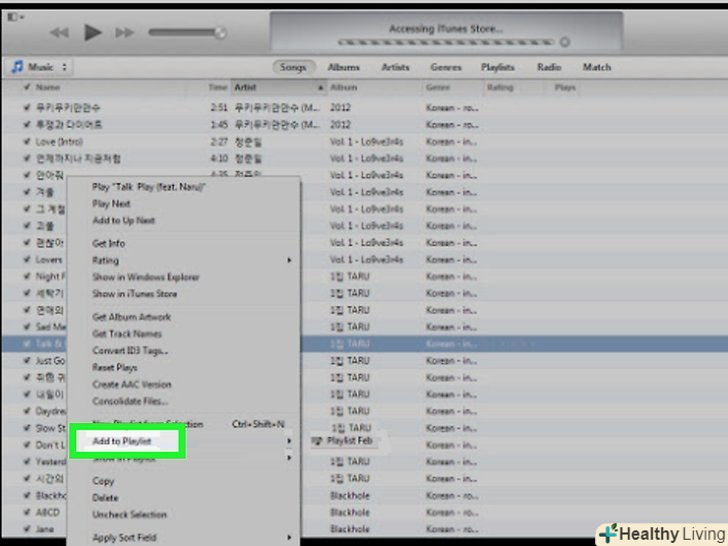Uncheck the Just Go song checkbox
728x546 pixels.
point(27,360)
